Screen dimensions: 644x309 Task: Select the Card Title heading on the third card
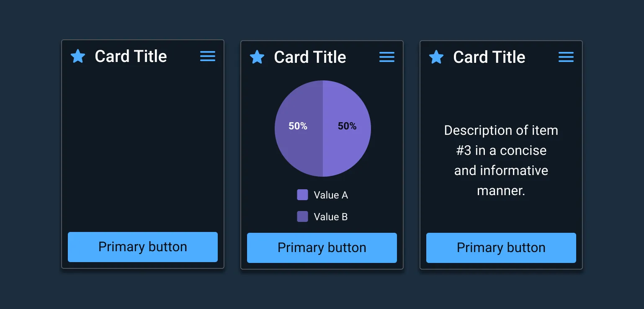tap(489, 57)
